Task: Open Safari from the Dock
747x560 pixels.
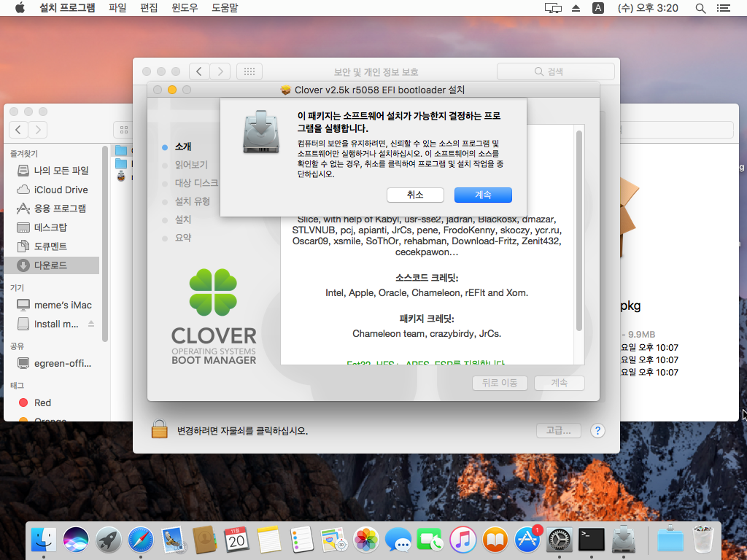Action: pyautogui.click(x=141, y=540)
